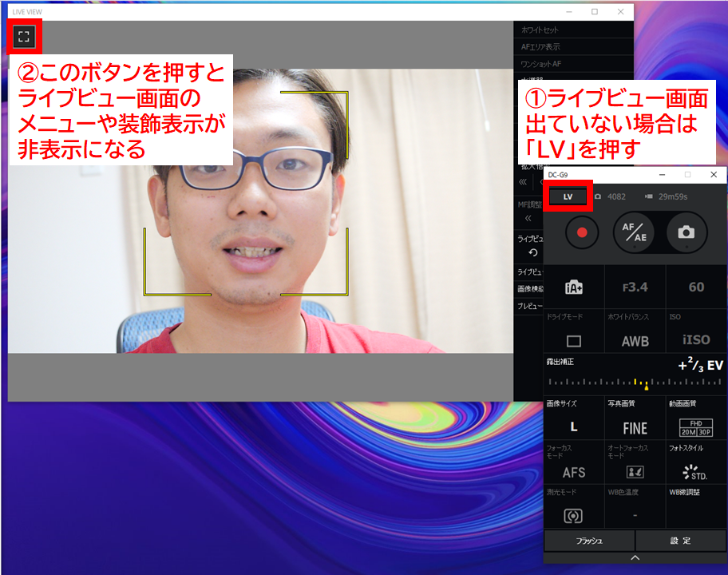Click the live view rotate arrow icon
This screenshot has height=575, width=728.
[x=533, y=252]
